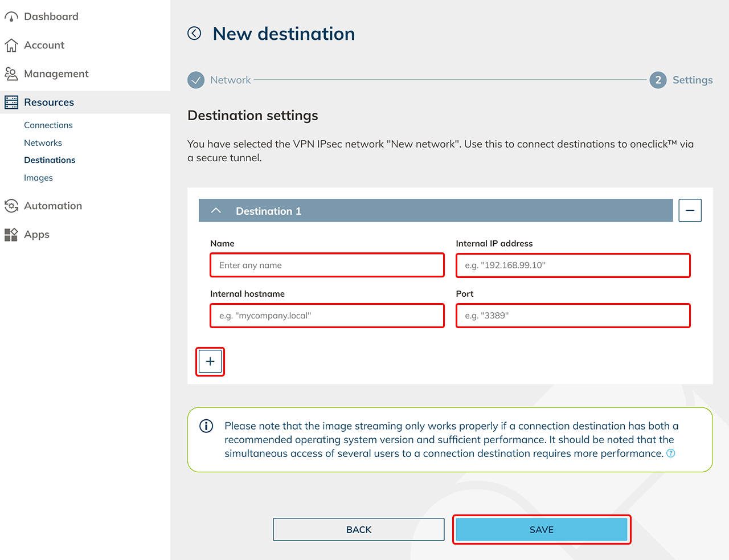The height and width of the screenshot is (560, 729).
Task: Add another destination with plus button
Action: pyautogui.click(x=210, y=362)
